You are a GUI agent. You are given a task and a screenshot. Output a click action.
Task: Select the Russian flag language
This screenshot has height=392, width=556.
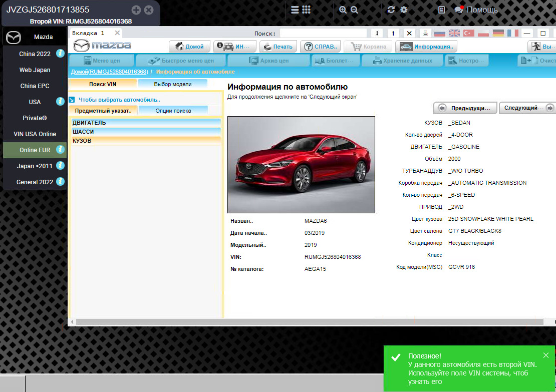pyautogui.click(x=440, y=33)
